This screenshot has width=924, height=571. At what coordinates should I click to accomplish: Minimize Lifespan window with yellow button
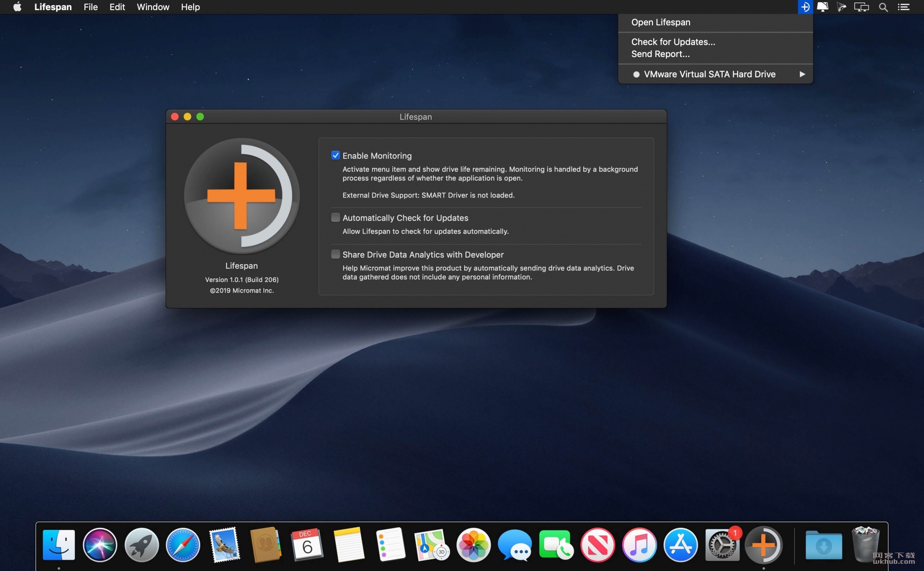[x=188, y=117]
